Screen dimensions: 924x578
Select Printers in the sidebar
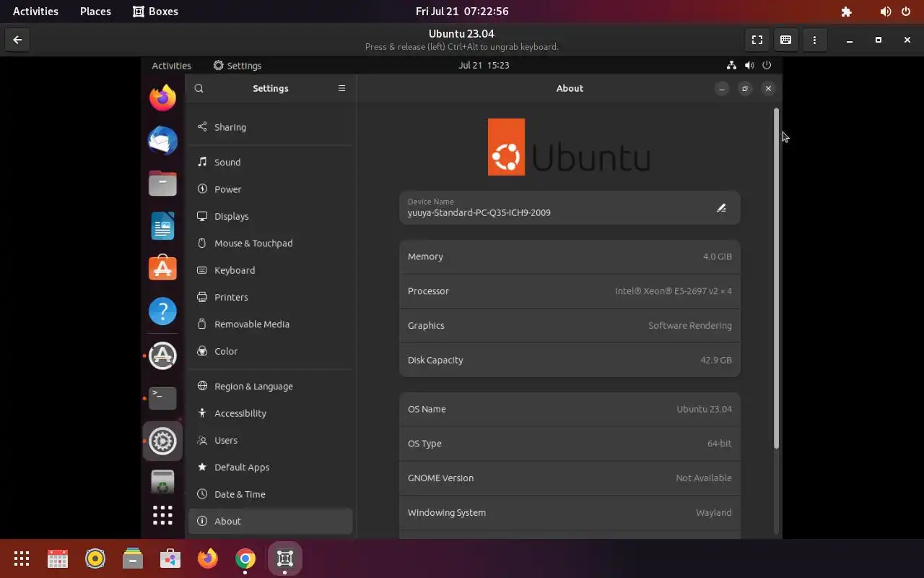(271, 297)
